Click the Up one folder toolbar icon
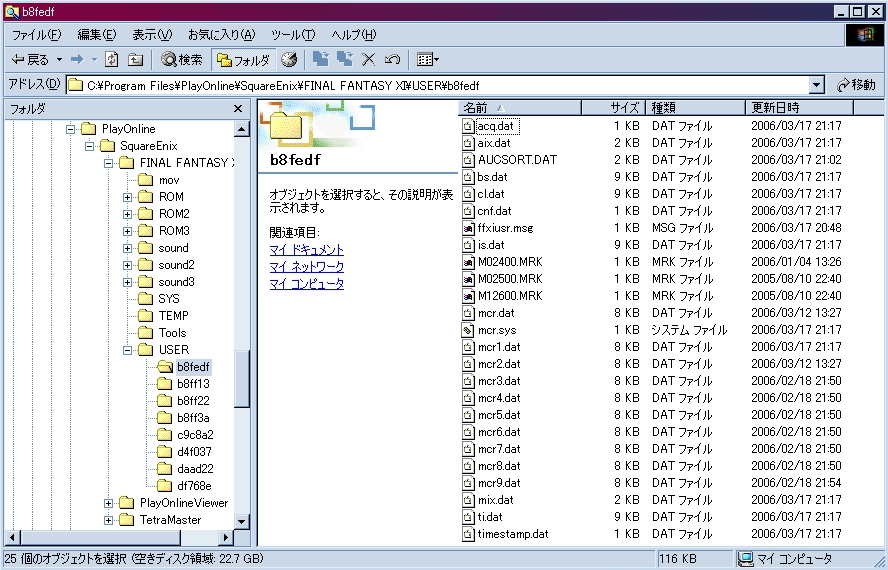 pos(135,59)
